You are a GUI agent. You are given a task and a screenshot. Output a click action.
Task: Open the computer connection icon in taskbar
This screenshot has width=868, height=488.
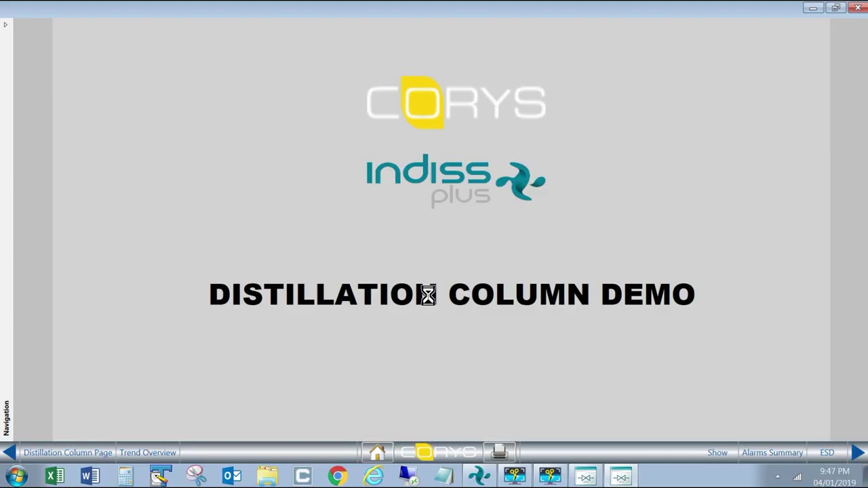[x=408, y=476]
